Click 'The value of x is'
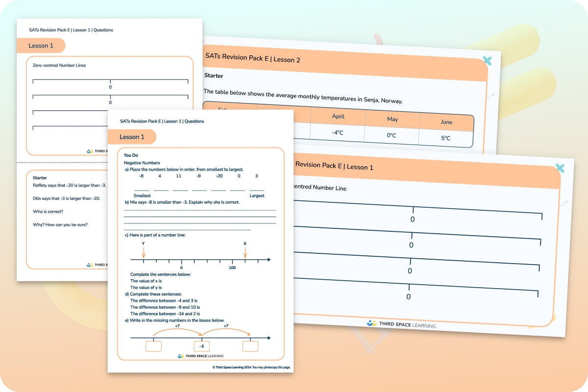Image resolution: width=588 pixels, height=392 pixels. click(146, 281)
